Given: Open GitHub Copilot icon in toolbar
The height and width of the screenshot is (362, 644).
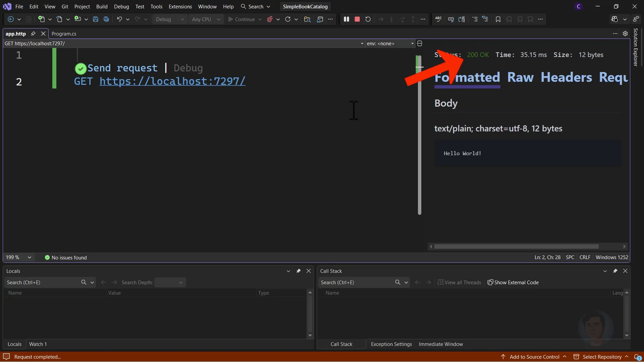Looking at the screenshot, I should point(614,19).
